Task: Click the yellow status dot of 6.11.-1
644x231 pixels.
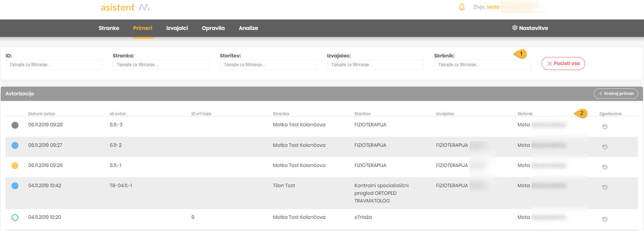Action: [15, 166]
